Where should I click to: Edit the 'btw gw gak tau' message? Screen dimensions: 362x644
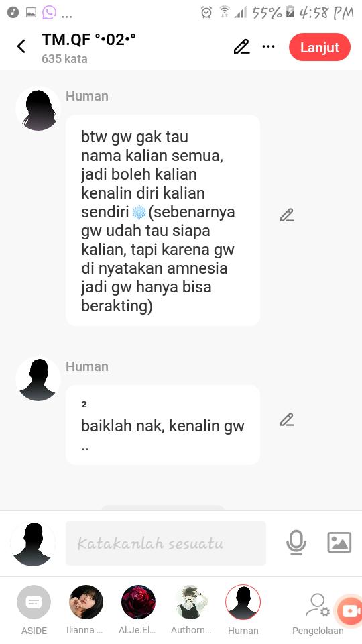click(287, 215)
